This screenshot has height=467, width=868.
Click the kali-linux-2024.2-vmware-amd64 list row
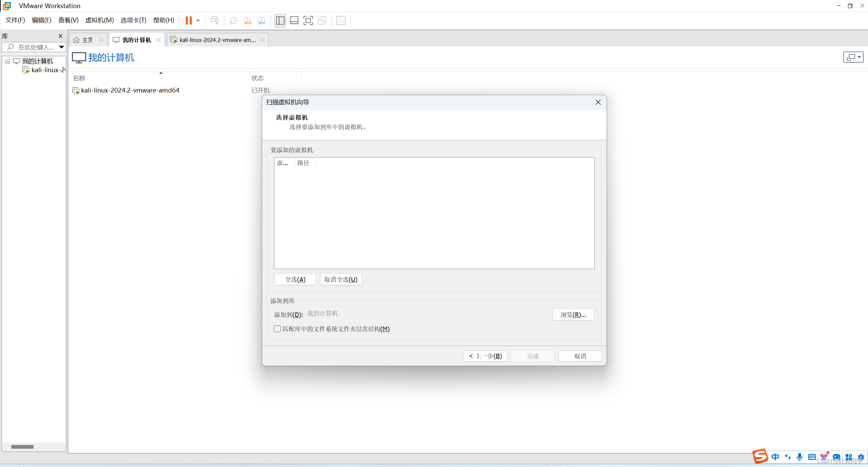tap(130, 90)
